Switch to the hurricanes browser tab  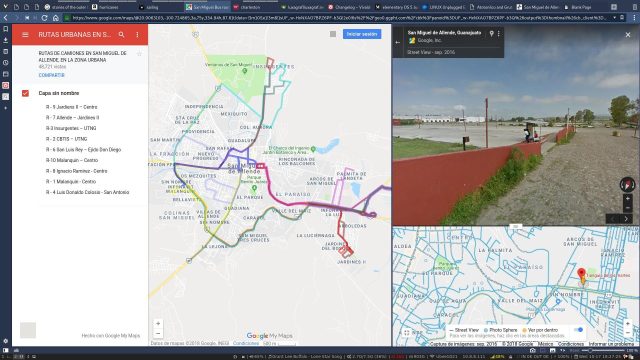pos(108,7)
